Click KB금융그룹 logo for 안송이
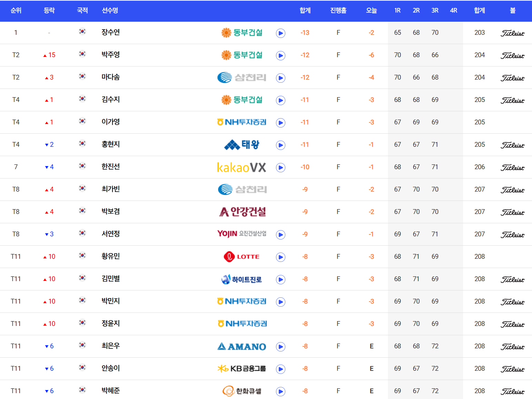 tap(242, 369)
